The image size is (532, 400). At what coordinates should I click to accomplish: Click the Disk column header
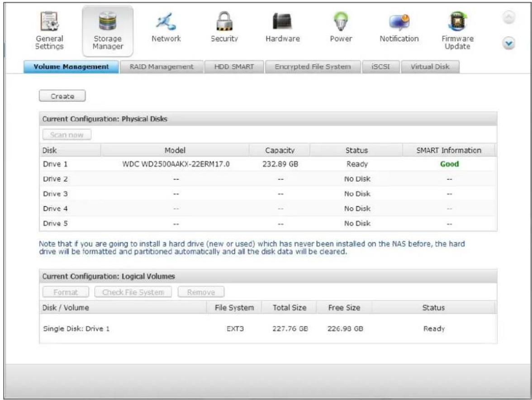[x=70, y=150]
